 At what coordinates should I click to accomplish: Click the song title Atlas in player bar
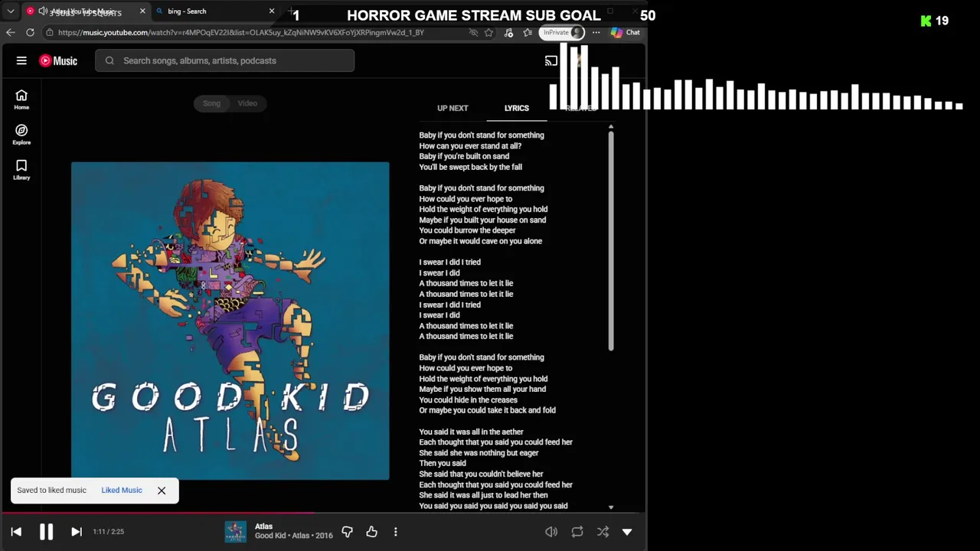coord(263,527)
